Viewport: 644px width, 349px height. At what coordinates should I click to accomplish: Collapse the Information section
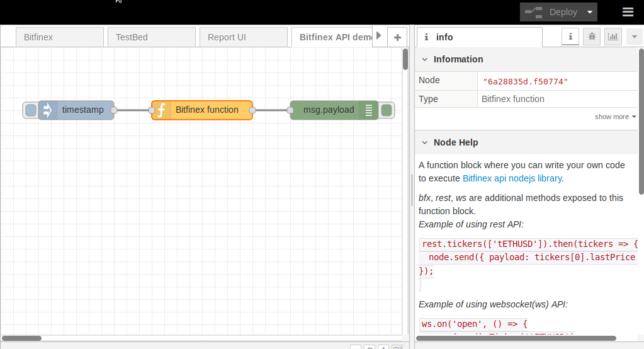click(x=425, y=59)
